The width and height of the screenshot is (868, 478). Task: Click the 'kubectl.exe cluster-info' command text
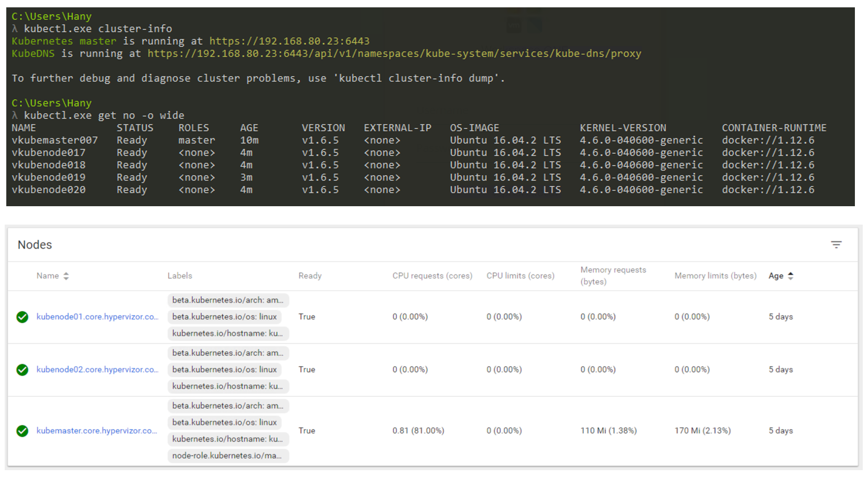98,29
